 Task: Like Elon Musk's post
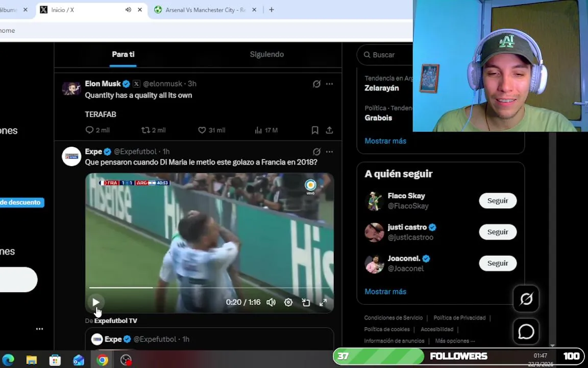[211, 130]
